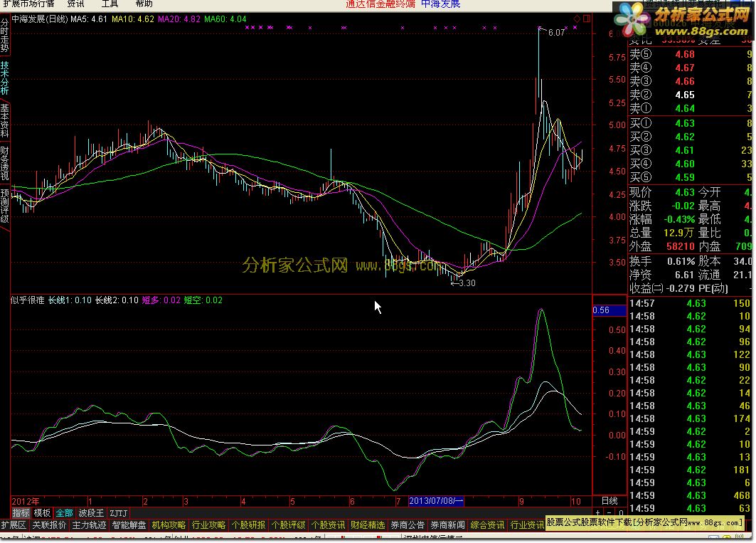Image resolution: width=756 pixels, height=543 pixels.
Task: Click the 卖⑤ 4.68 order row
Action: pyautogui.click(x=691, y=54)
